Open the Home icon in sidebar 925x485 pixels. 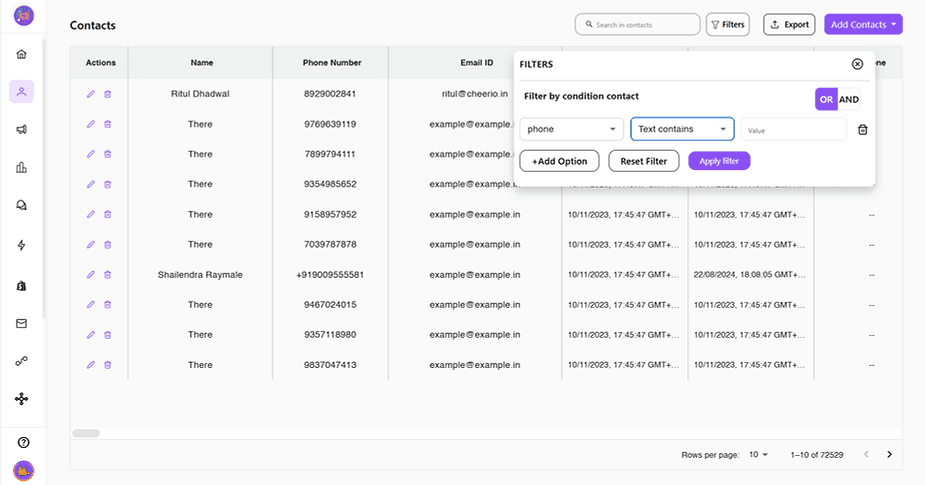point(21,54)
